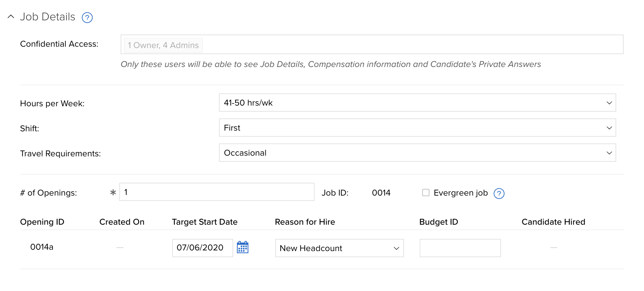Open the Shift dropdown
The image size is (644, 291).
(417, 128)
